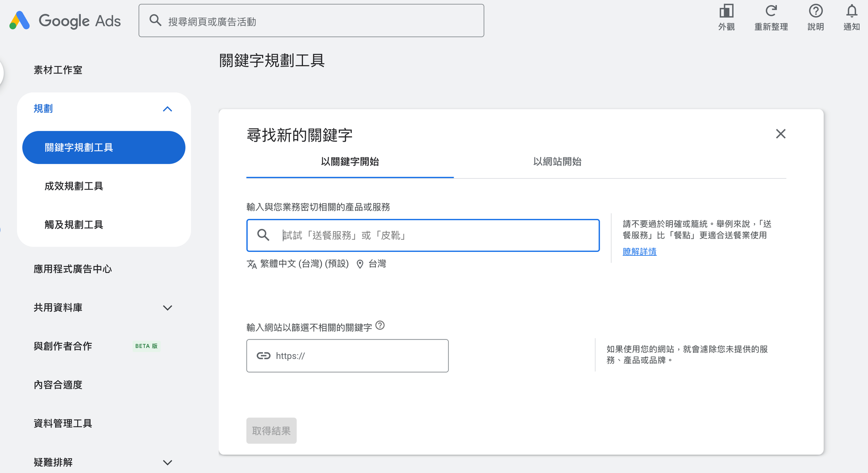This screenshot has width=868, height=473.
Task: Close the 尋找新的關鍵字 panel
Action: [780, 134]
